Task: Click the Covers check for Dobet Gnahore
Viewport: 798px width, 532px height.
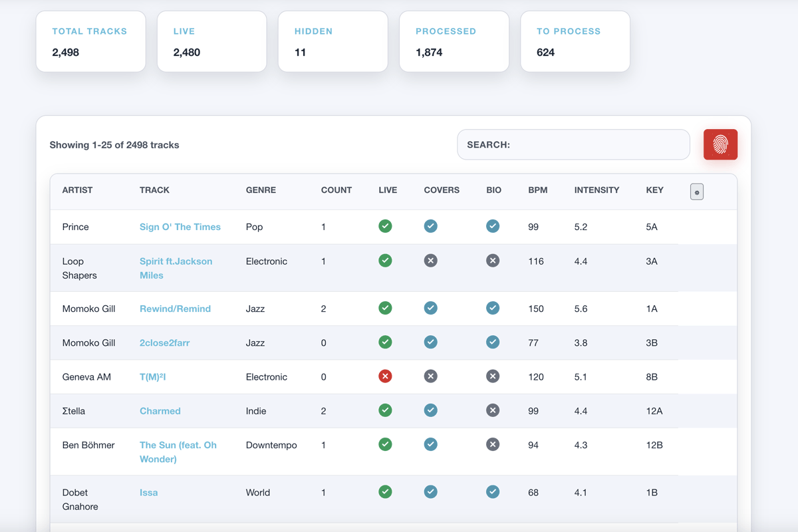Action: [431, 492]
